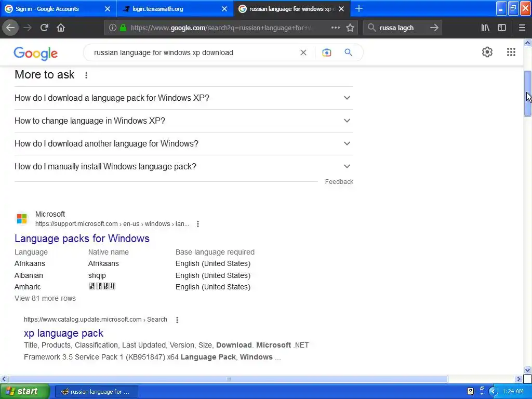Click the scroll down arrow

pos(527,370)
